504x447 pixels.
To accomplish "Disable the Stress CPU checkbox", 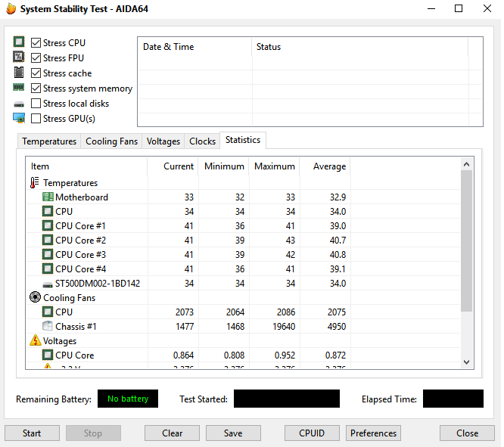I will coord(36,43).
